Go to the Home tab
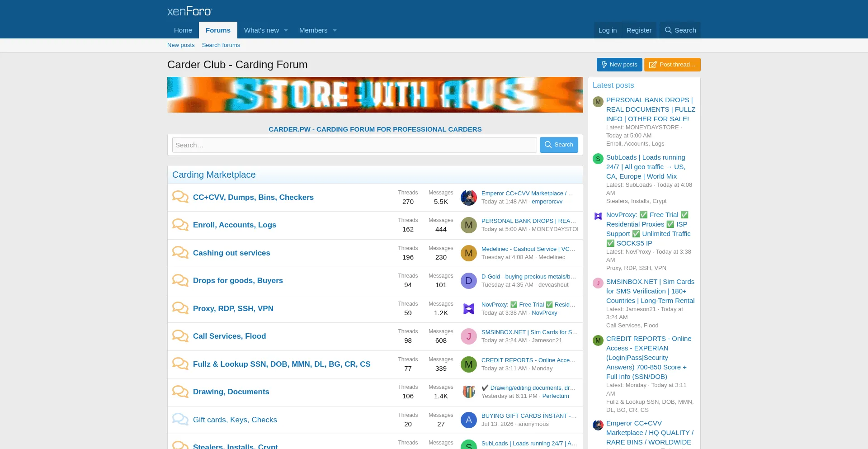The height and width of the screenshot is (449, 868). point(183,30)
